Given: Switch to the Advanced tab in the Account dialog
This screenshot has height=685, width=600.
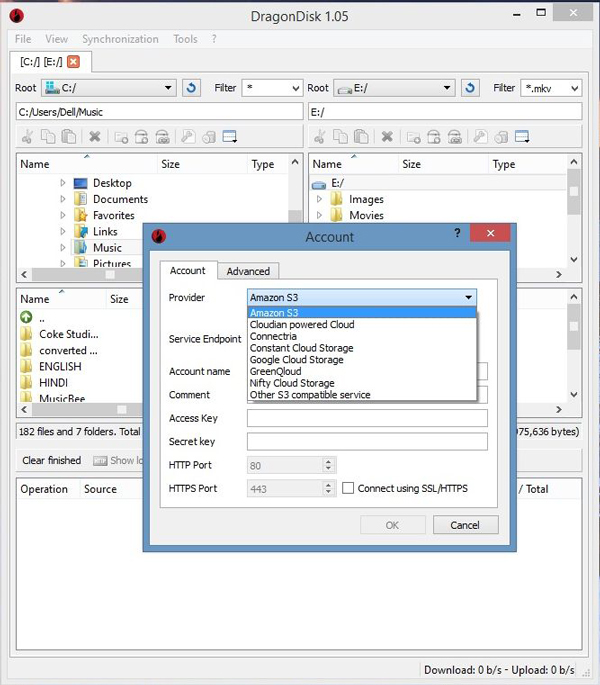Looking at the screenshot, I should click(248, 271).
